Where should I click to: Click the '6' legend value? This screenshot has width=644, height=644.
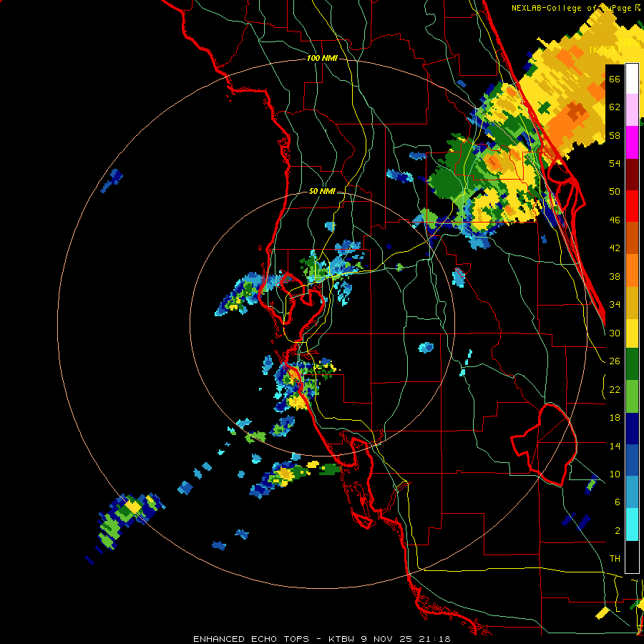(618, 502)
